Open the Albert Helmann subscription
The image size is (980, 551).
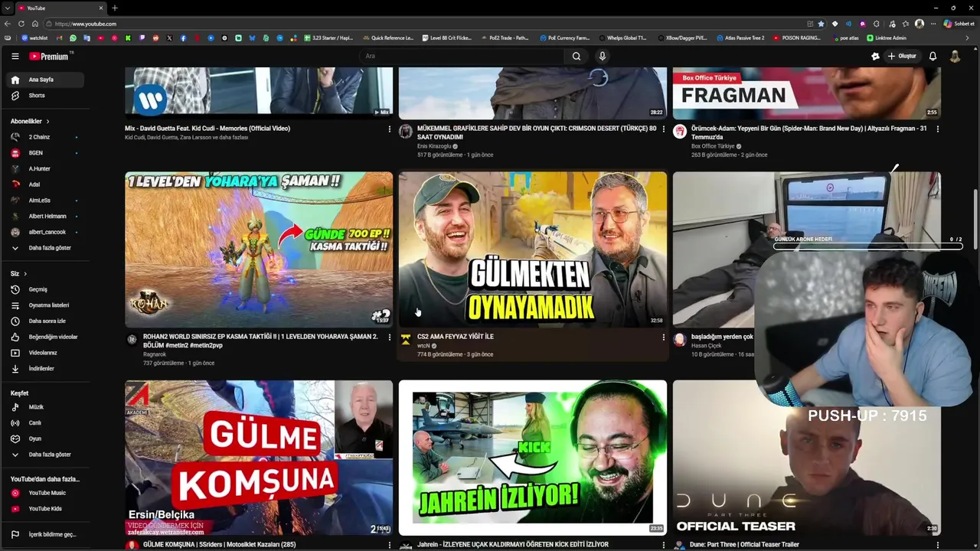coord(46,216)
